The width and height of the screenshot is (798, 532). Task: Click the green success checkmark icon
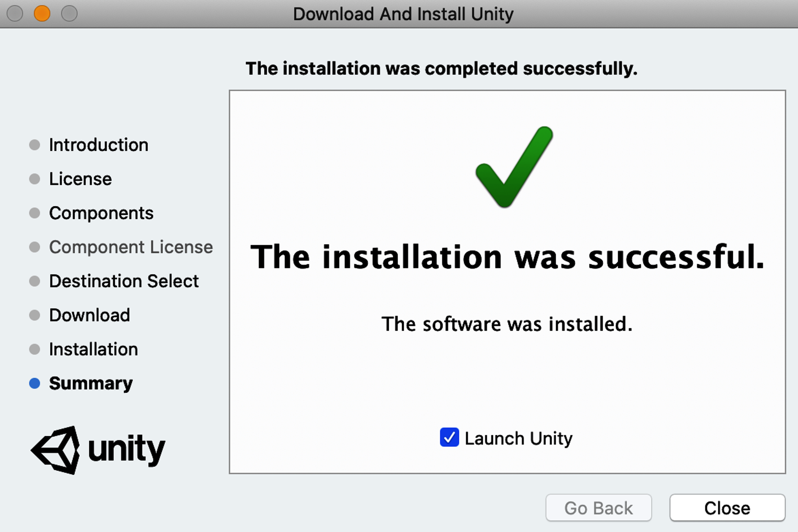click(514, 166)
